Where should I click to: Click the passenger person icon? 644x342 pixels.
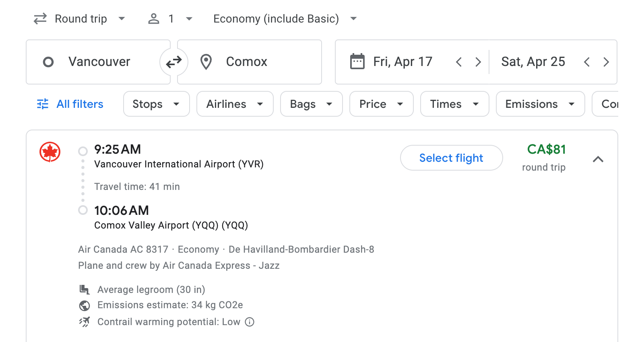tap(153, 19)
